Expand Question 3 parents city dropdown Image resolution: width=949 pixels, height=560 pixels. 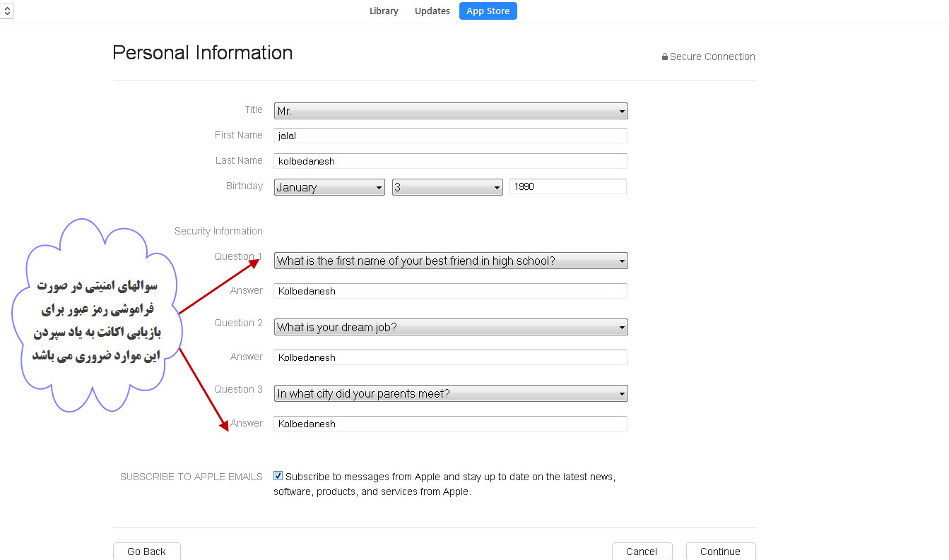[450, 394]
